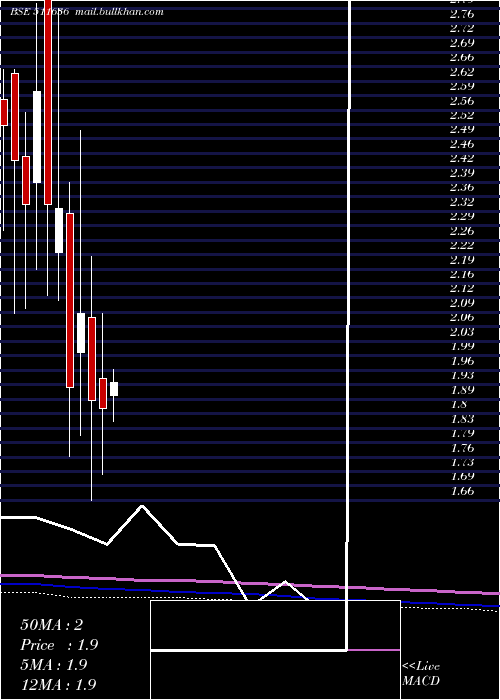Click the pink 50MA moving average line

pyautogui.click(x=250, y=583)
